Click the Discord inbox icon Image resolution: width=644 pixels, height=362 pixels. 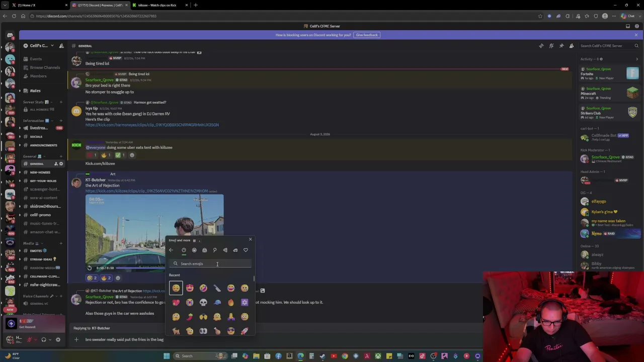(628, 26)
